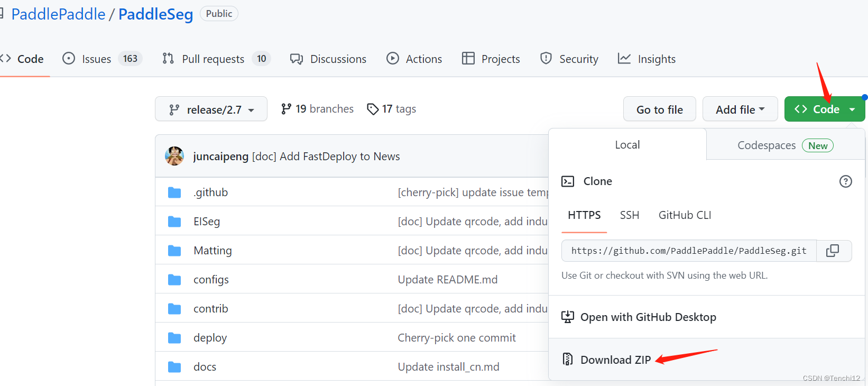868x386 pixels.
Task: Open the deploy folder
Action: pos(210,338)
